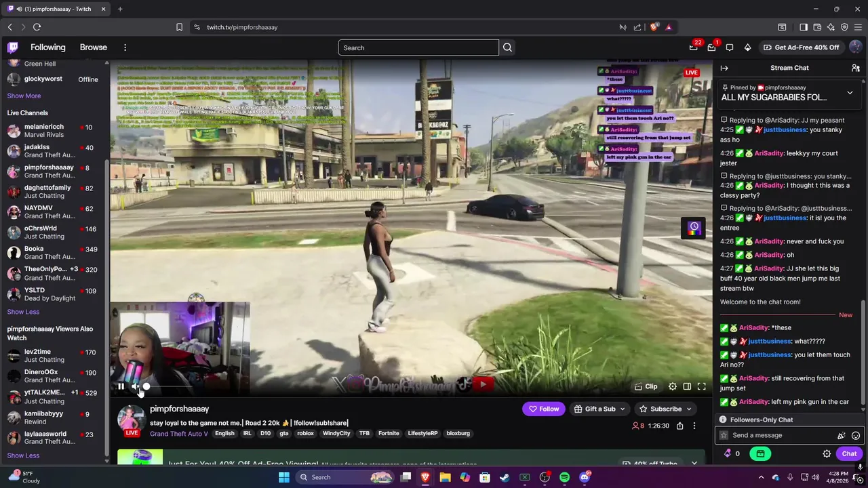Select the English tag
This screenshot has height=488, width=868.
(224, 434)
